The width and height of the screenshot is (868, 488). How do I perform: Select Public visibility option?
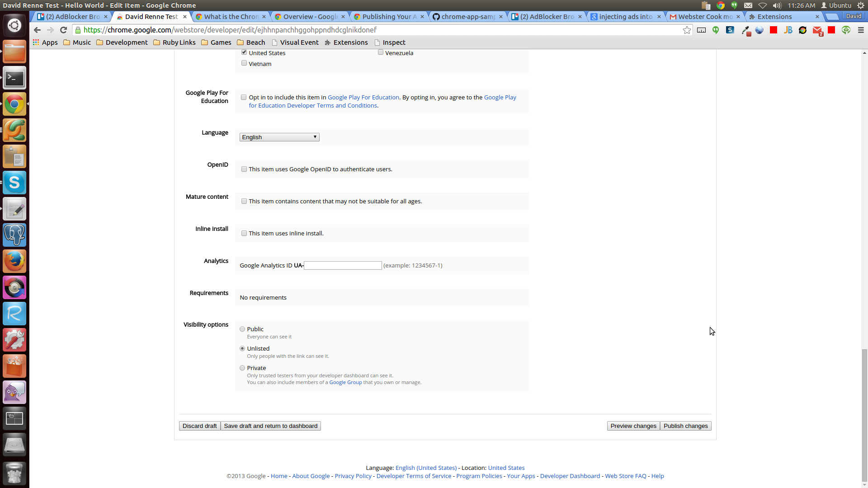pos(242,329)
